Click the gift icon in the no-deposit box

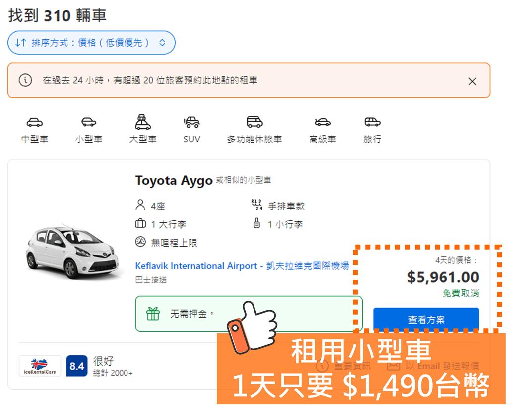[153, 314]
